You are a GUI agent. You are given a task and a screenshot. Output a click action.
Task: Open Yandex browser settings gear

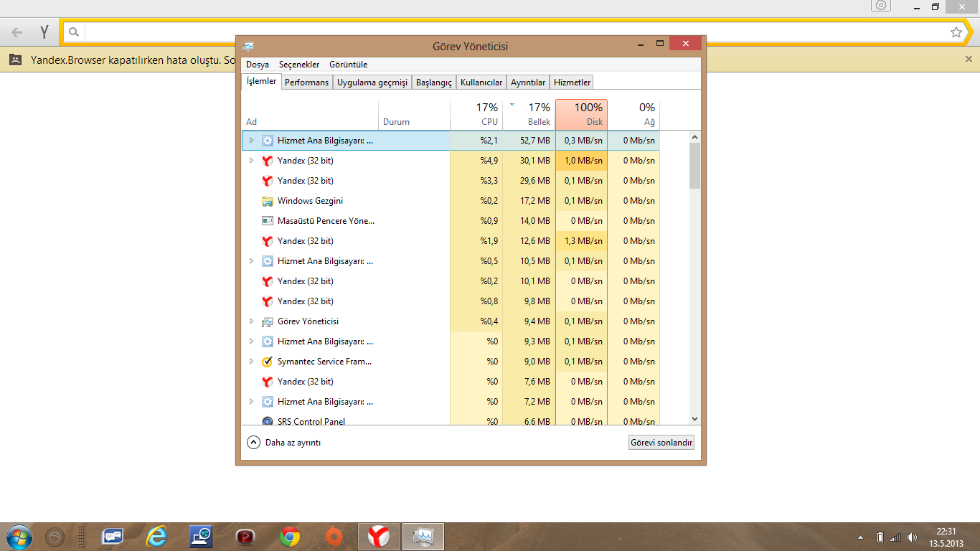[x=882, y=6]
